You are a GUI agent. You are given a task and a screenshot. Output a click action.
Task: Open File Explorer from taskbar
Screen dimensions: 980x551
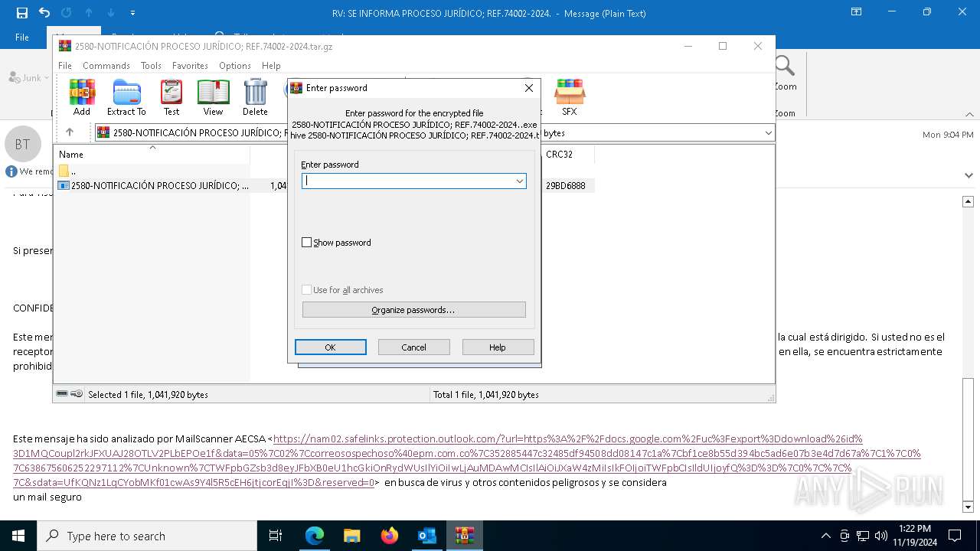(351, 536)
